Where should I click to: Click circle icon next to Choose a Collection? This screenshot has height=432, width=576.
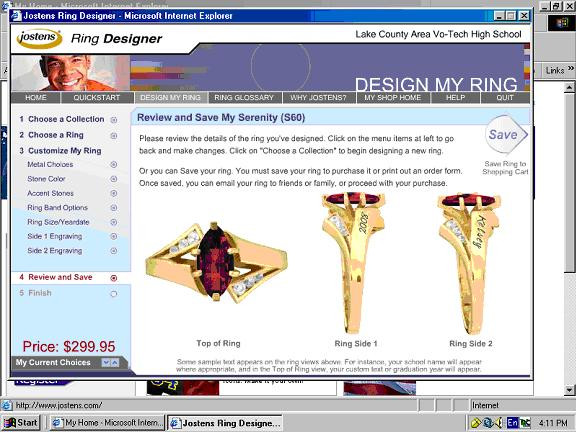pyautogui.click(x=114, y=120)
